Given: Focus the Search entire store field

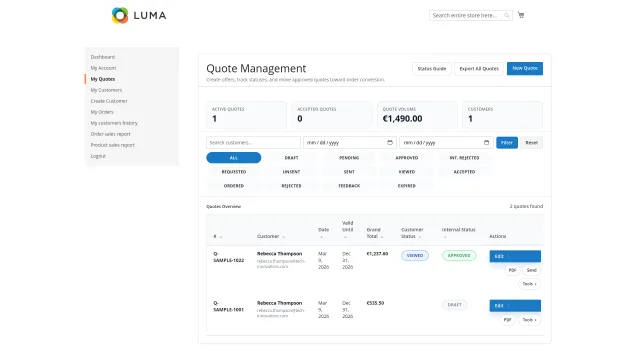Looking at the screenshot, I should point(471,16).
